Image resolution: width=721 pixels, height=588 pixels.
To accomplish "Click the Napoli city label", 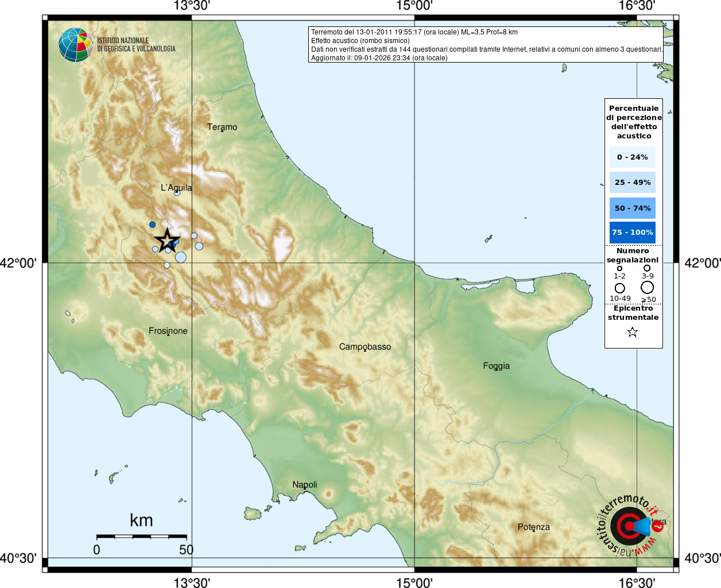I will pos(305,485).
